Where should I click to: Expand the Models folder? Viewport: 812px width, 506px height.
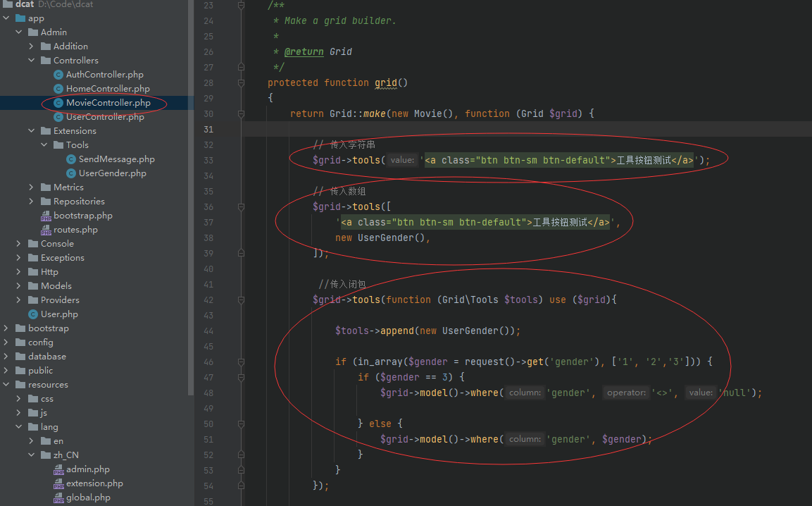(x=18, y=285)
